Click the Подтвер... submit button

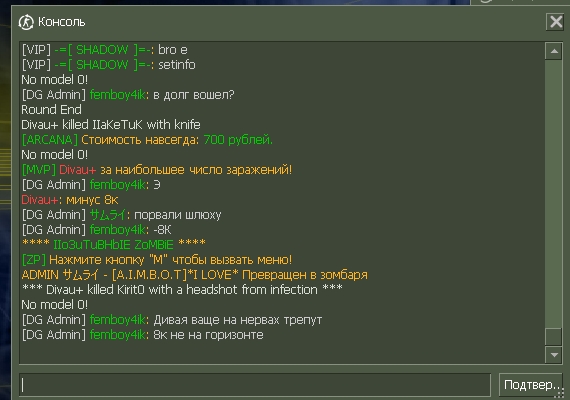(x=530, y=384)
